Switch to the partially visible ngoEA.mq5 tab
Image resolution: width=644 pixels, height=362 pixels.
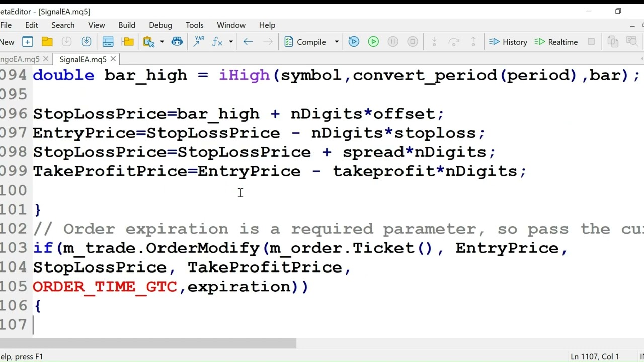(20, 59)
